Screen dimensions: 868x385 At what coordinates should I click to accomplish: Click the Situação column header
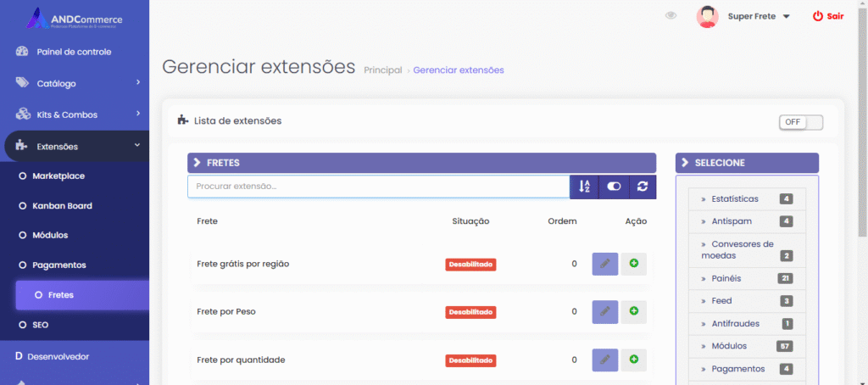[470, 221]
